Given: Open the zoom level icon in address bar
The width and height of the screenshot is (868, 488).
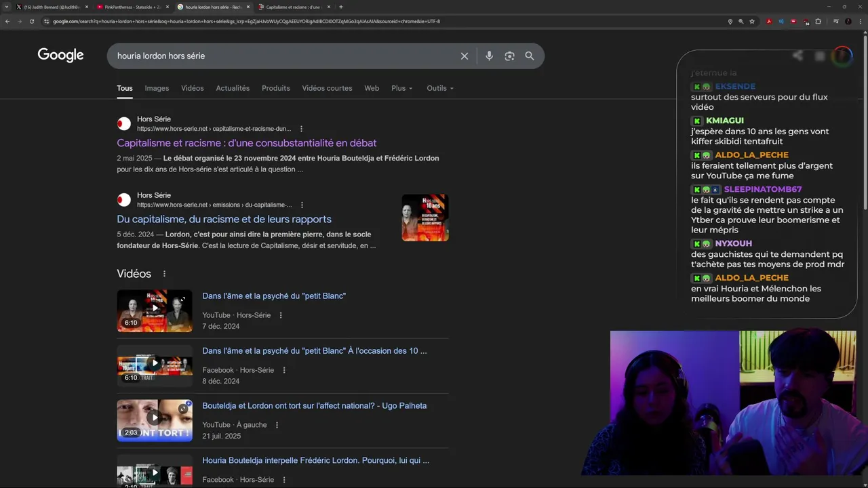Looking at the screenshot, I should coord(741,21).
